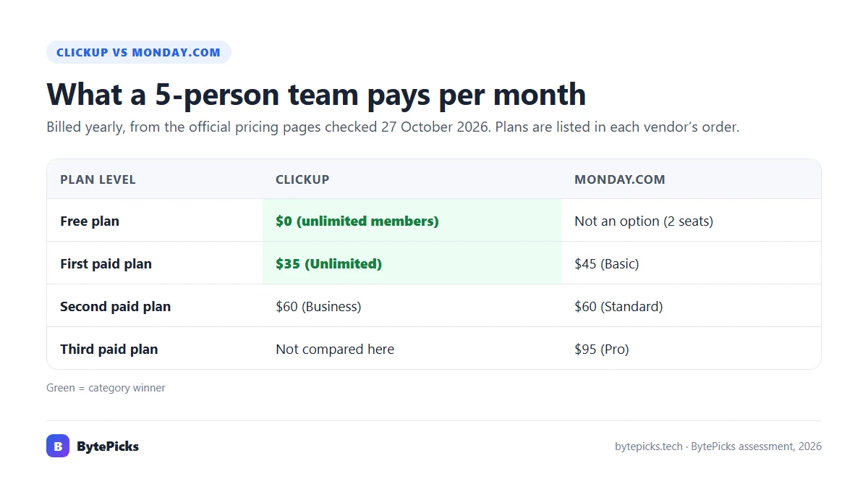Click the $60 (Business) cell
The image size is (868, 487).
point(412,306)
